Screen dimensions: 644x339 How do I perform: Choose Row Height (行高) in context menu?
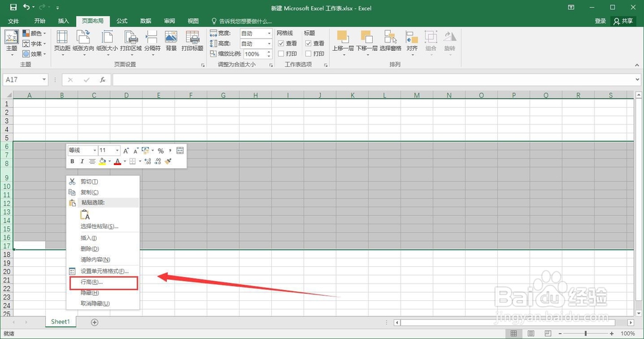point(104,282)
